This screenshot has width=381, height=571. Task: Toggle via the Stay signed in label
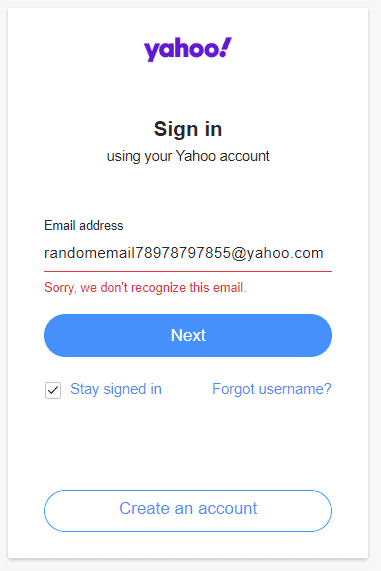[116, 389]
